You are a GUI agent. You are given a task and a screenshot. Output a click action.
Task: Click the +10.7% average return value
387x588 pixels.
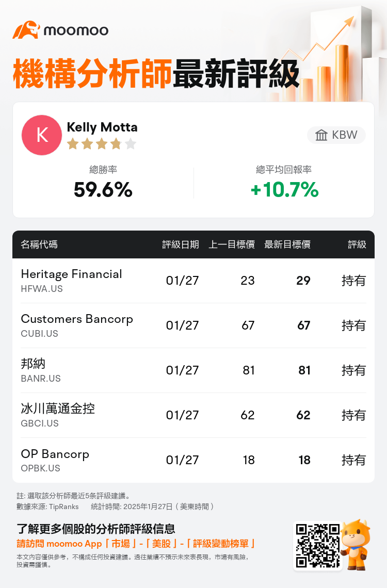[284, 189]
